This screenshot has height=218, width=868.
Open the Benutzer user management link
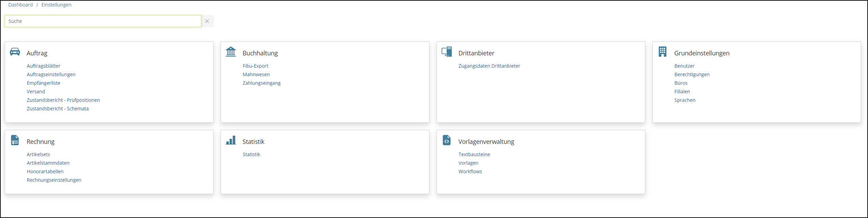[684, 66]
